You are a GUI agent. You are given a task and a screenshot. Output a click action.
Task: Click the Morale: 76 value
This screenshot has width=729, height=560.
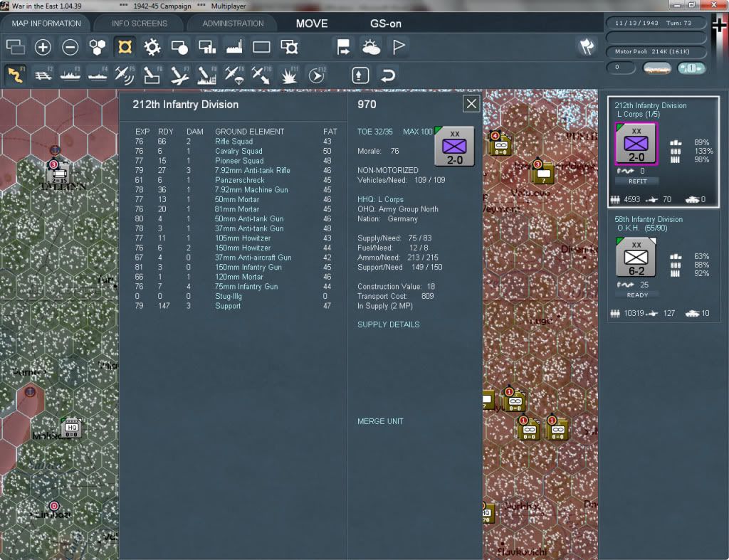[378, 151]
